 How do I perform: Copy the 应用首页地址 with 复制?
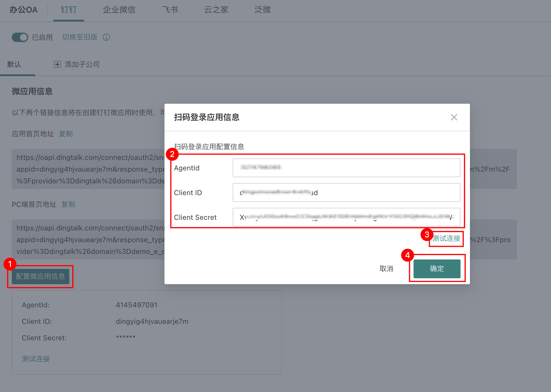click(x=66, y=134)
